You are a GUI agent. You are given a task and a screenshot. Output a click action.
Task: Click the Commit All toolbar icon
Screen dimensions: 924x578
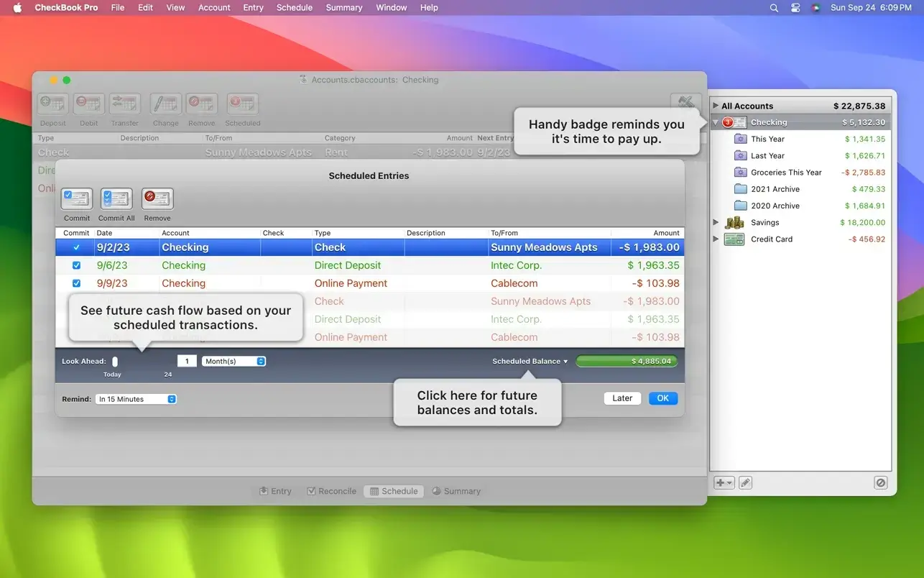point(116,199)
